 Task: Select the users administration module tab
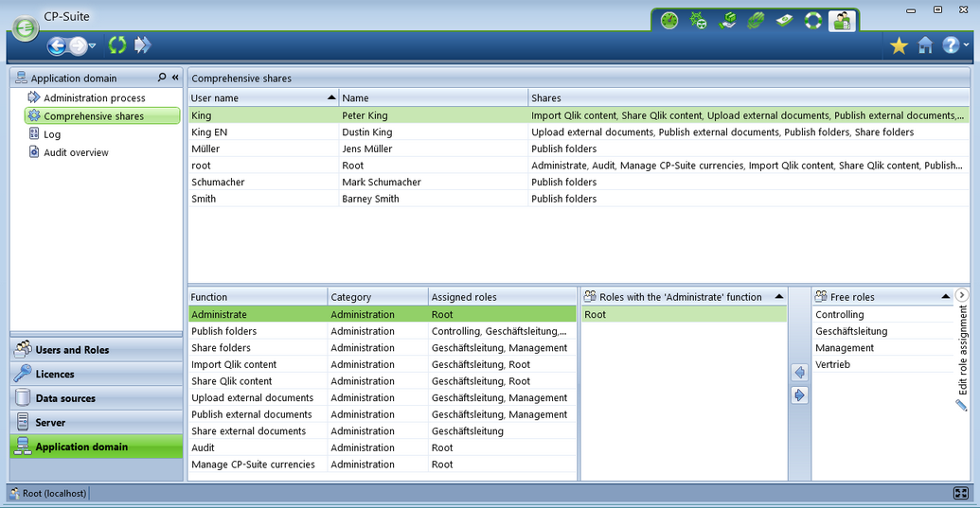point(842,21)
